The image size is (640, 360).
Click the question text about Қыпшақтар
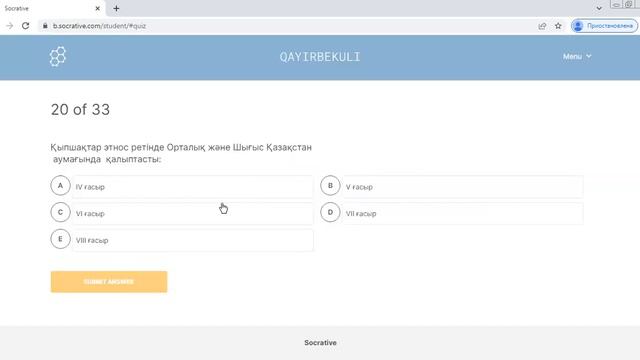point(181,153)
